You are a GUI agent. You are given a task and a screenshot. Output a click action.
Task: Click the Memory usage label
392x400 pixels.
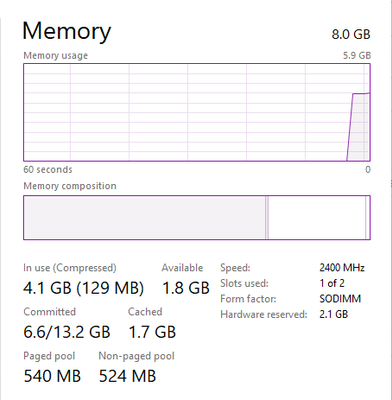(x=56, y=55)
